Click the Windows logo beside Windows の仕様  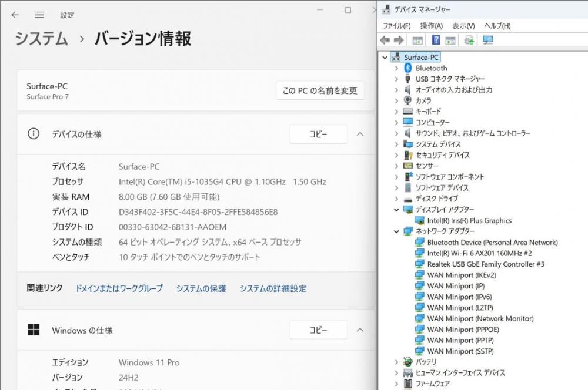click(x=34, y=330)
